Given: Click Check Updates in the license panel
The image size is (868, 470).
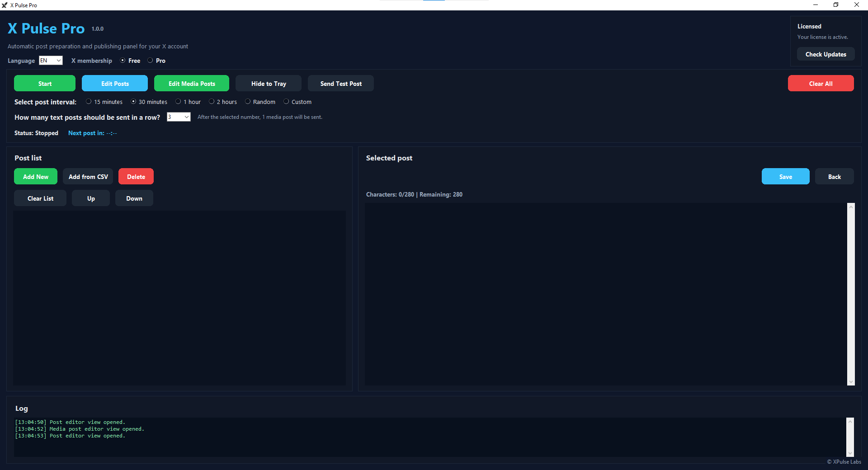Looking at the screenshot, I should pos(826,54).
